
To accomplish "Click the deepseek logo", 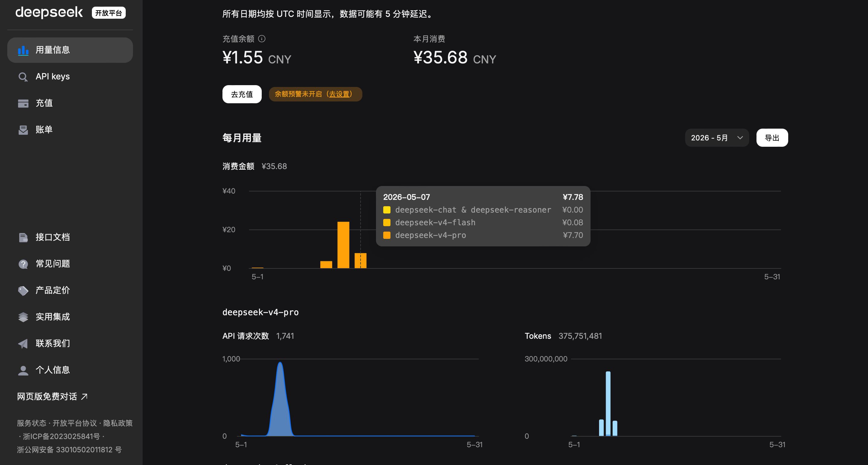I will point(49,12).
